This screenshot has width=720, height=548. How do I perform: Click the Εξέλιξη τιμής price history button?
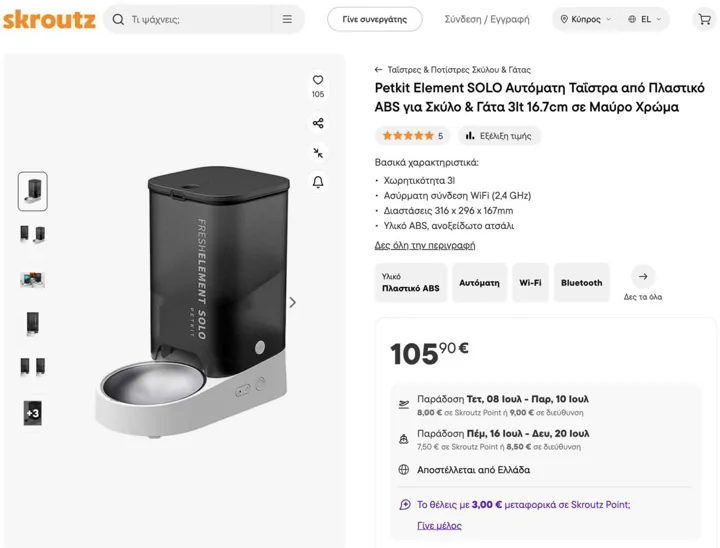click(499, 136)
